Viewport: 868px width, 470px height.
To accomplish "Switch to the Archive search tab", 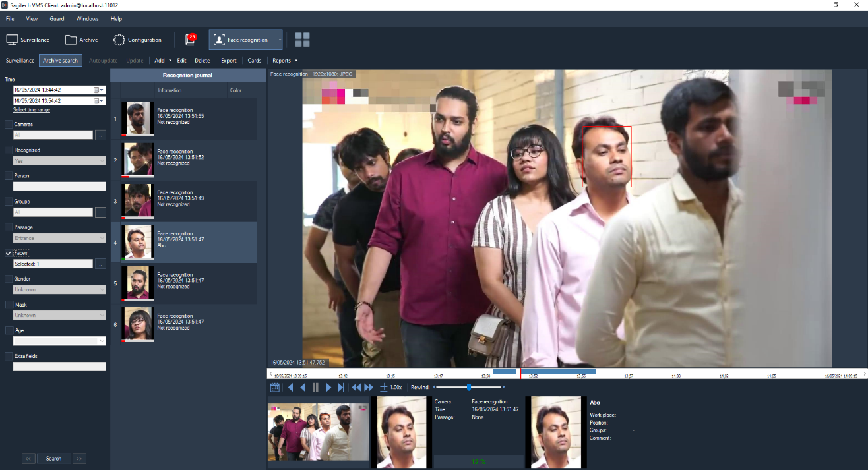I will (x=61, y=61).
